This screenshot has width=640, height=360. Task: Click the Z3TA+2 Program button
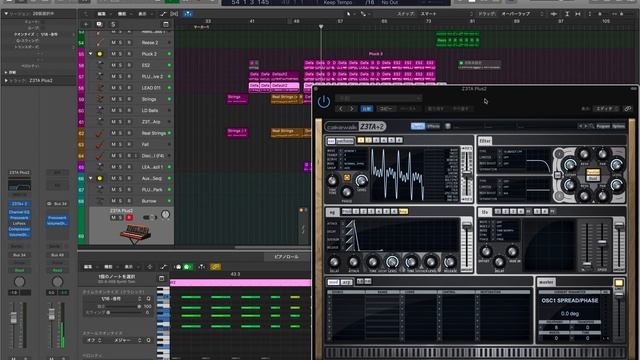(603, 126)
